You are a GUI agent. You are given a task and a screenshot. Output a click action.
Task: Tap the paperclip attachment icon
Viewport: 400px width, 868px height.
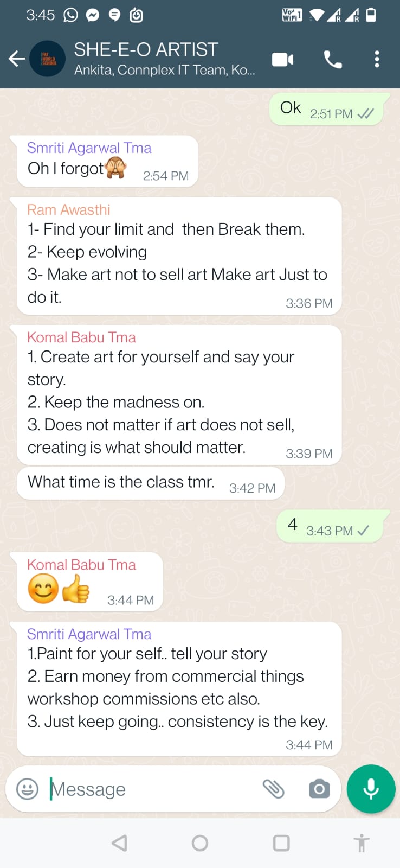274,789
